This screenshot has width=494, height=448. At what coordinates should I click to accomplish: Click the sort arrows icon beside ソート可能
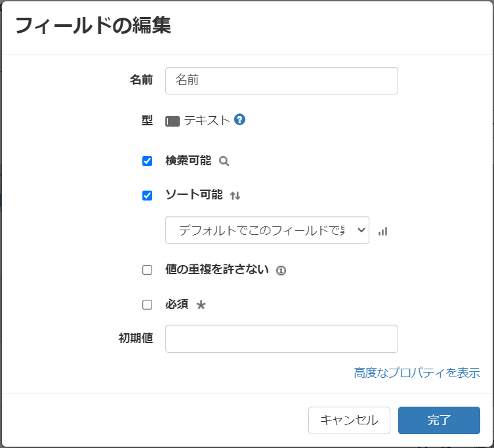tap(235, 196)
